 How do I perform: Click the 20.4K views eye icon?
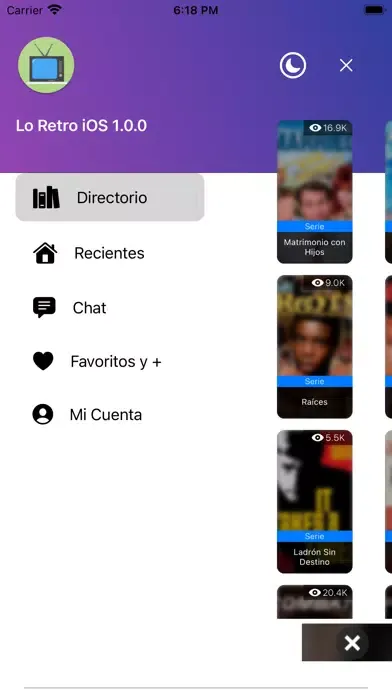tap(315, 593)
